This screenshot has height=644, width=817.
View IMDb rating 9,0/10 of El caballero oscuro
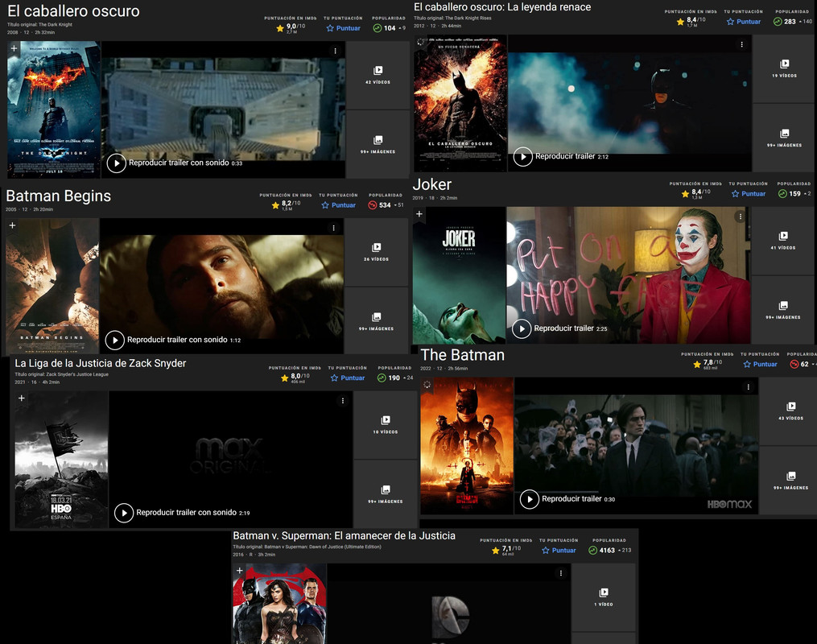pos(291,28)
